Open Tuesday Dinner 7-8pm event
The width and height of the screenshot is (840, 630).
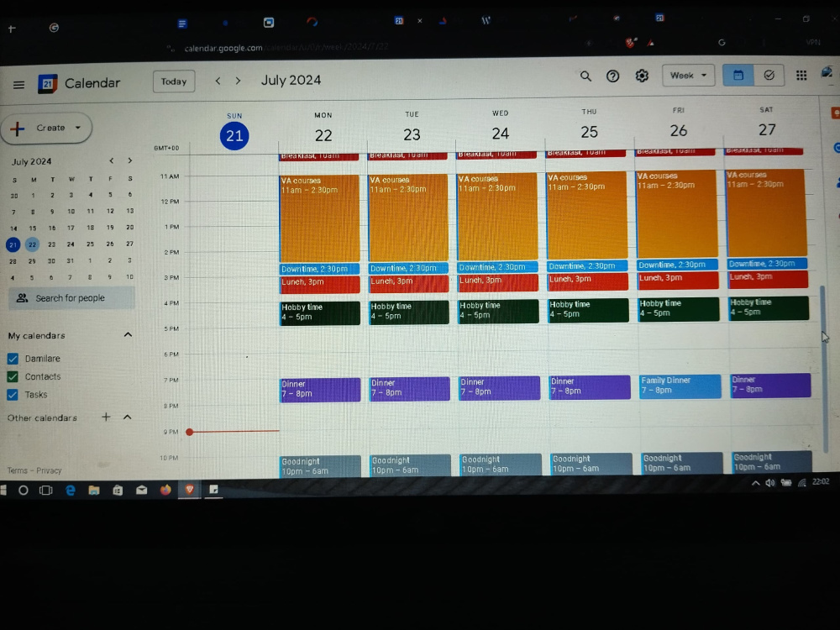point(409,388)
